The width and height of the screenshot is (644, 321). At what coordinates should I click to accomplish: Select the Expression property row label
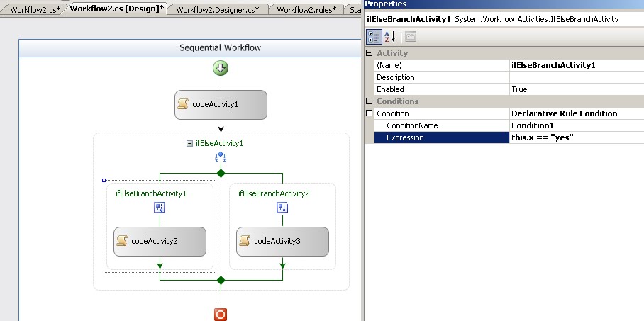click(442, 137)
